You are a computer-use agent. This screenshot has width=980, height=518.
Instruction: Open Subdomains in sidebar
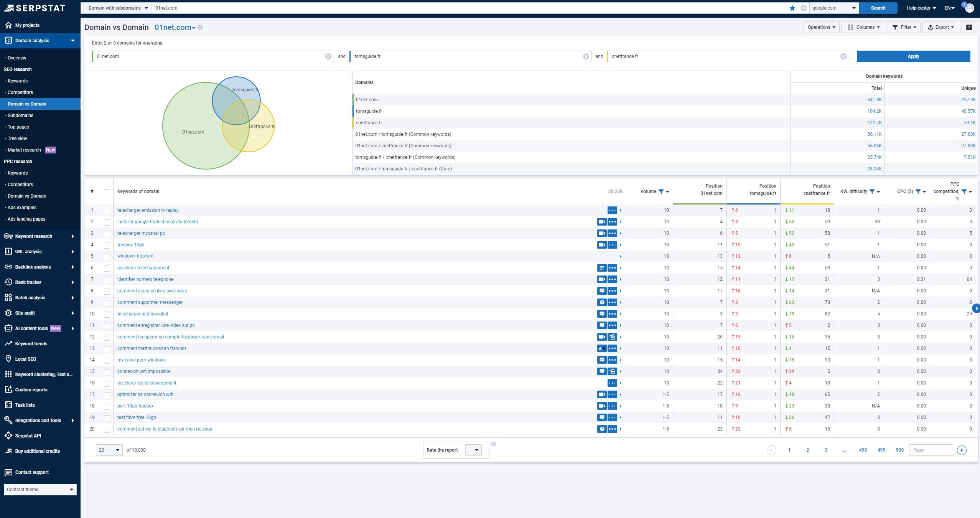click(x=20, y=115)
